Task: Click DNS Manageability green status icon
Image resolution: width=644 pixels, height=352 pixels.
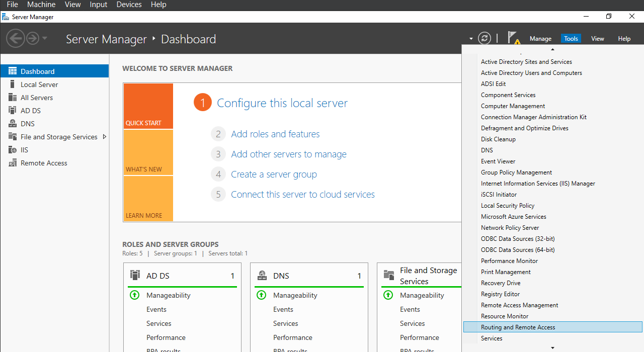Action: [x=261, y=295]
